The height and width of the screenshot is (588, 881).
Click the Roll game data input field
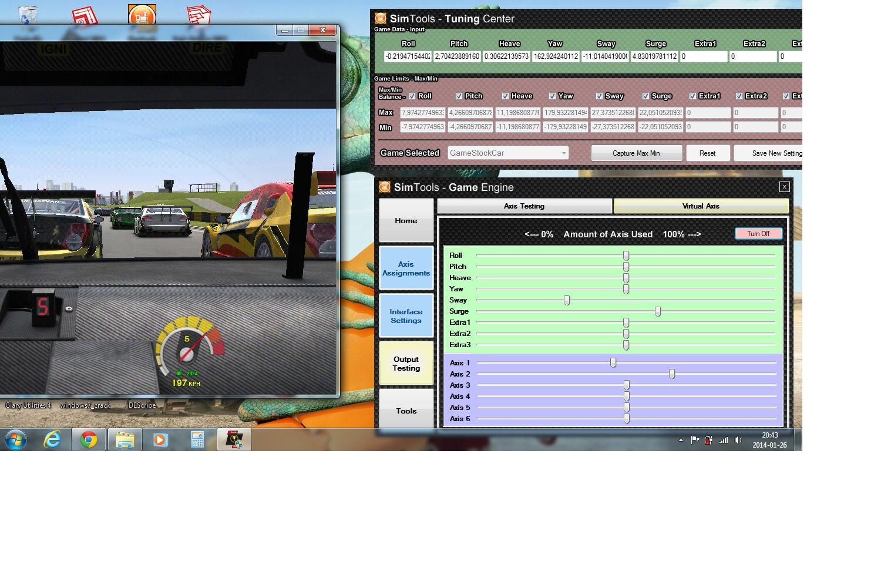(408, 56)
